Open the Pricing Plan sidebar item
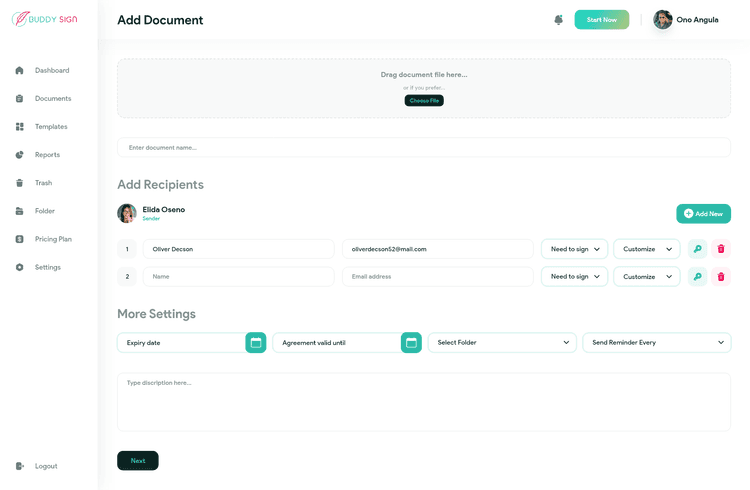The height and width of the screenshot is (490, 750). tap(53, 239)
